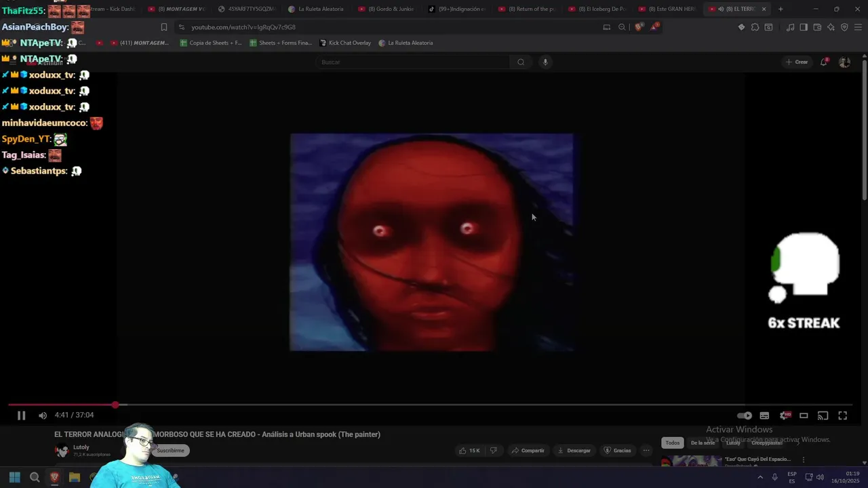Open YouTube notifications bell
868x488 pixels.
[x=824, y=62]
